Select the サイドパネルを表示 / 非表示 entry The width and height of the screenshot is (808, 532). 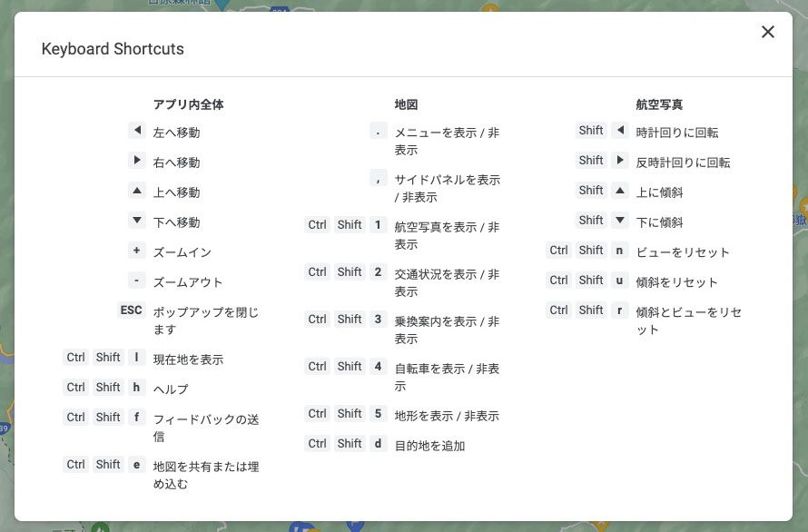click(447, 188)
